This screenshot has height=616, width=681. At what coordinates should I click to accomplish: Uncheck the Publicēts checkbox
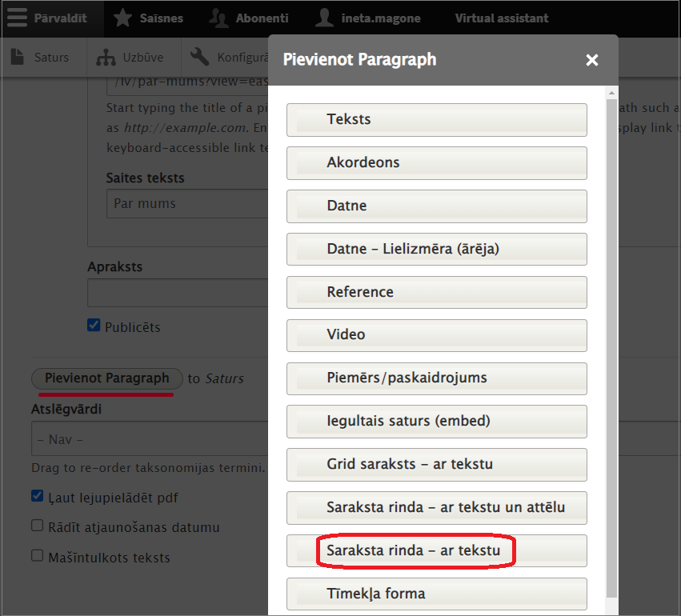(94, 325)
